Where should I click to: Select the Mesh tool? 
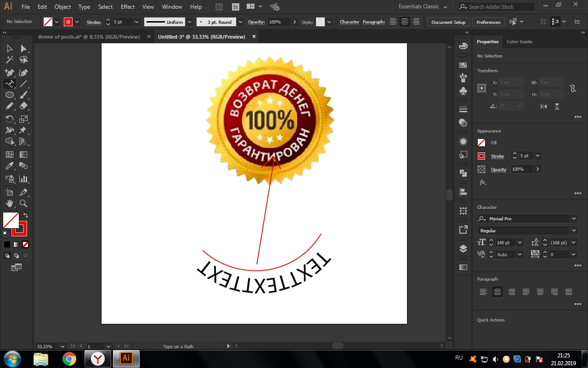(9, 155)
